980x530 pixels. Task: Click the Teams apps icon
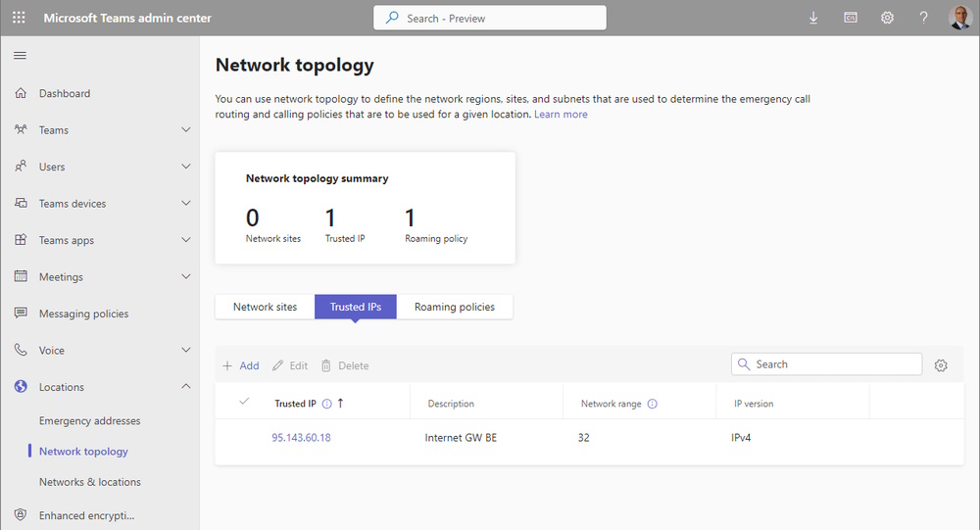[21, 240]
